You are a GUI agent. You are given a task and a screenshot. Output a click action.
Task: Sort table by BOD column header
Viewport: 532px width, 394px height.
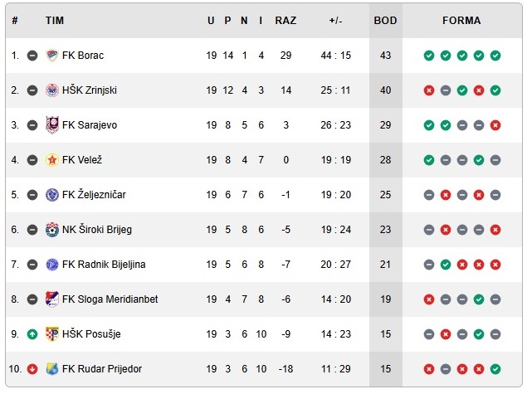[385, 21]
